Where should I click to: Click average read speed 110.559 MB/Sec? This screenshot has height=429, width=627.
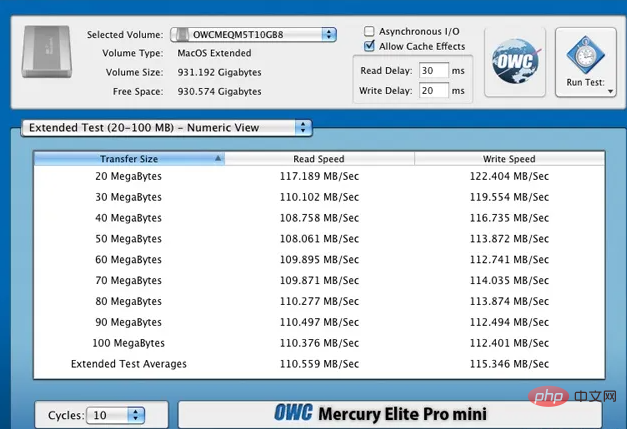pyautogui.click(x=319, y=364)
